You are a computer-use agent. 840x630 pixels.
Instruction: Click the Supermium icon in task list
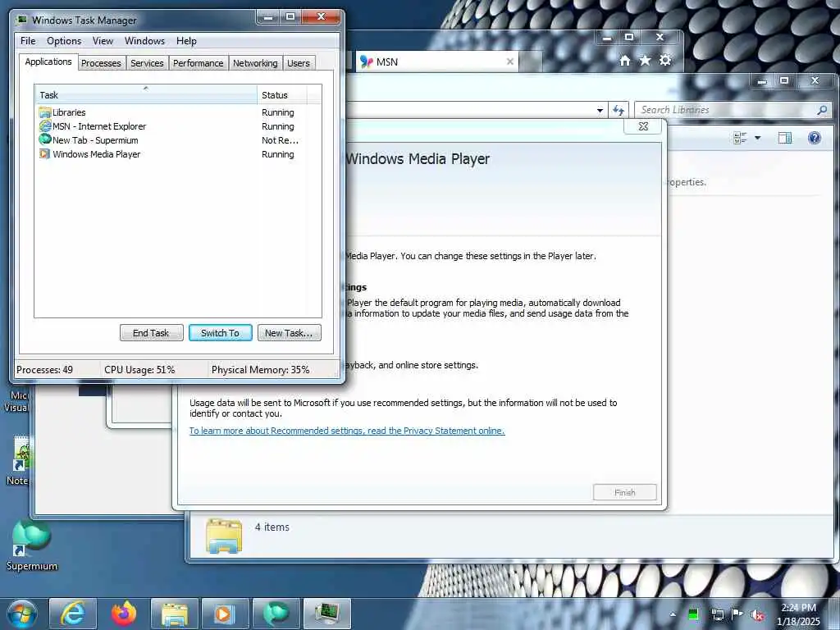click(x=45, y=139)
